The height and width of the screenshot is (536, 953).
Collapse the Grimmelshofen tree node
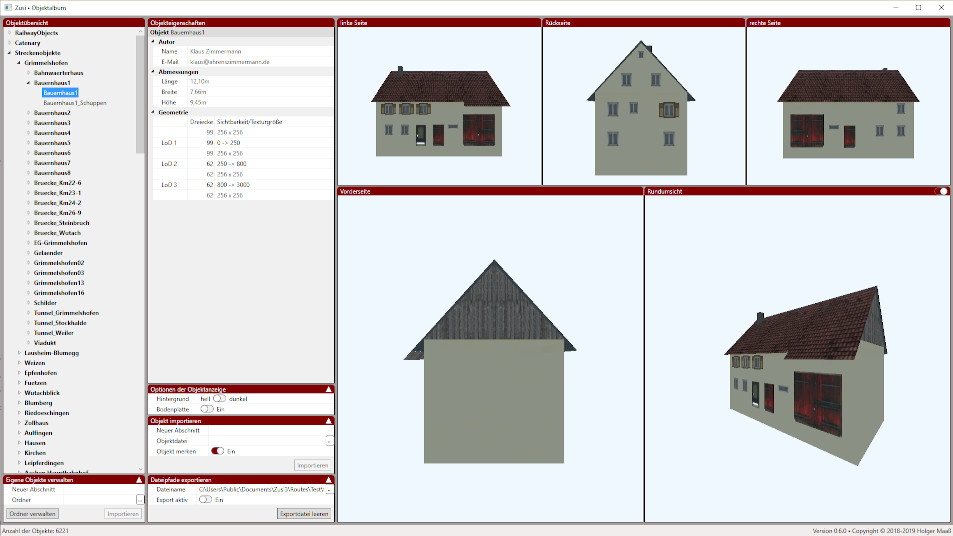18,63
